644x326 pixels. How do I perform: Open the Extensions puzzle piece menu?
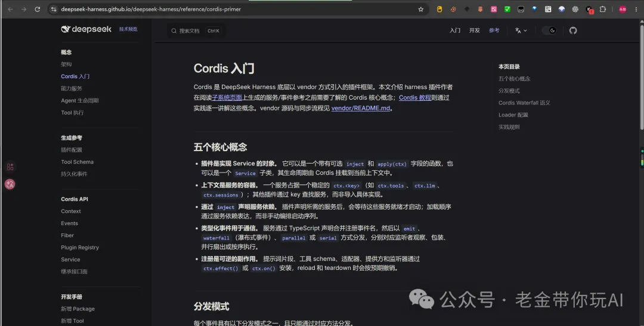(602, 9)
